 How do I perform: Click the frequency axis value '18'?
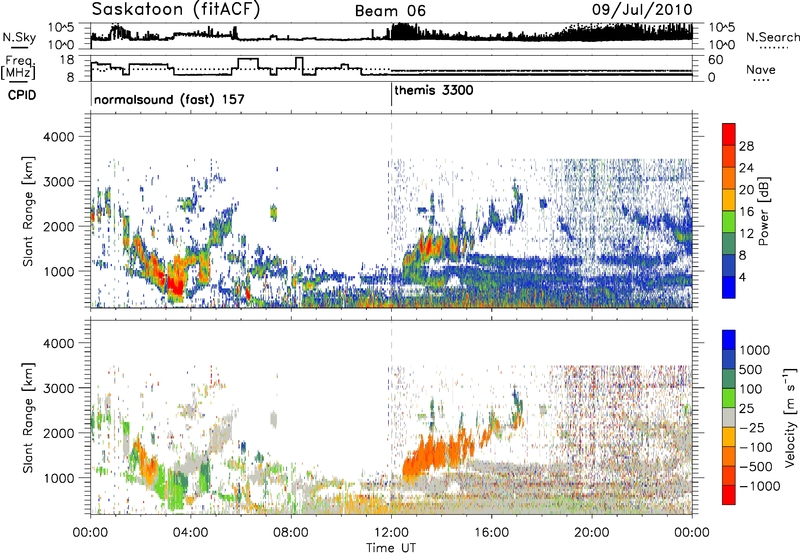pyautogui.click(x=67, y=60)
